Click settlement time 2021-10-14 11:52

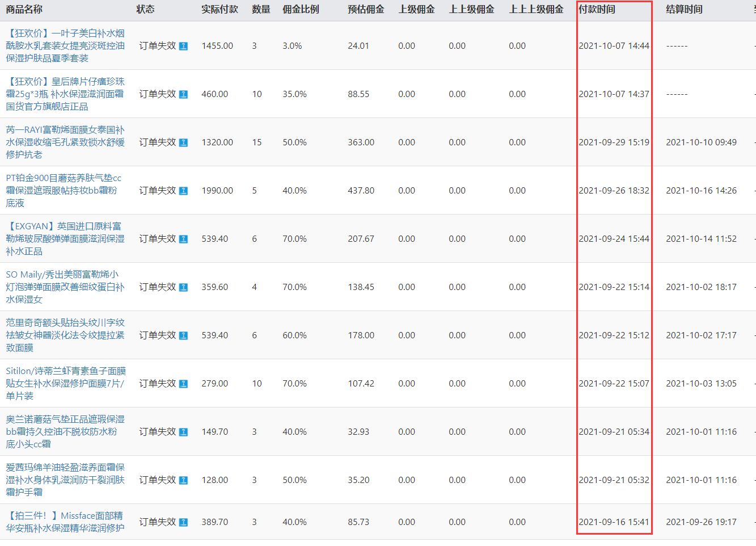pos(702,239)
